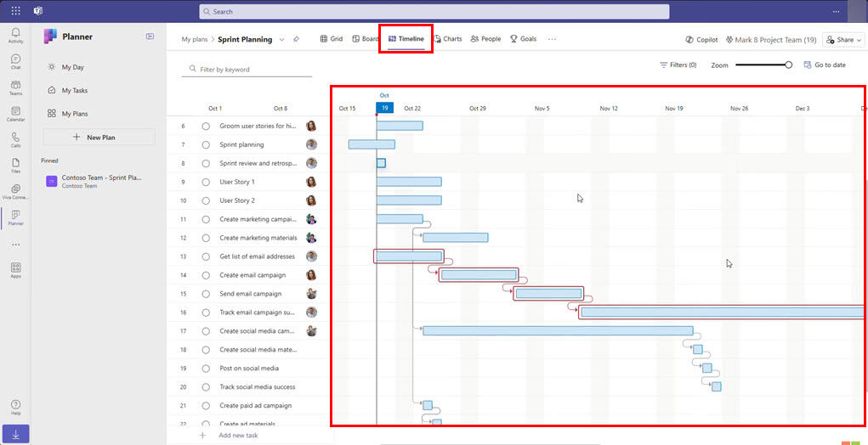Open Apps store icon

click(15, 270)
